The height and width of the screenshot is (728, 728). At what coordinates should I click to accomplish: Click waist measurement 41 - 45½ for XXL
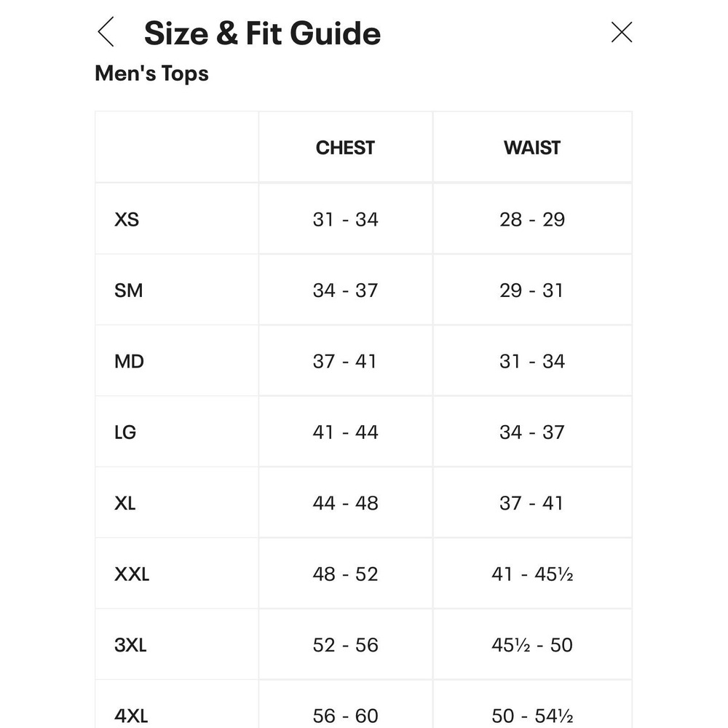click(x=532, y=574)
